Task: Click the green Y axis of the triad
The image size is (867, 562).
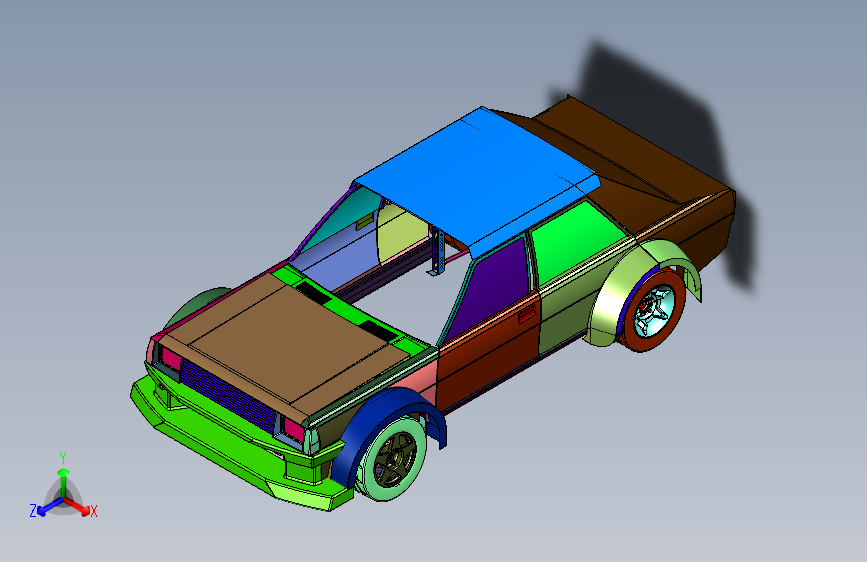Action: [64, 480]
